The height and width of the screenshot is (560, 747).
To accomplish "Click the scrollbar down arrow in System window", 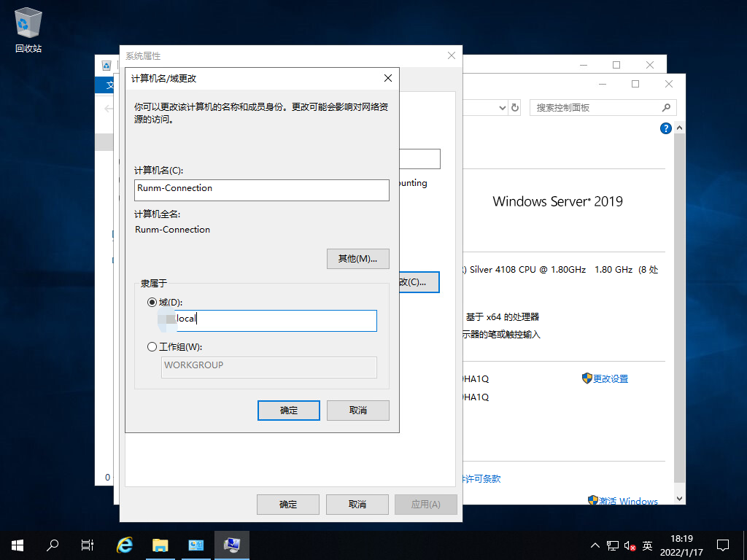I will [680, 499].
